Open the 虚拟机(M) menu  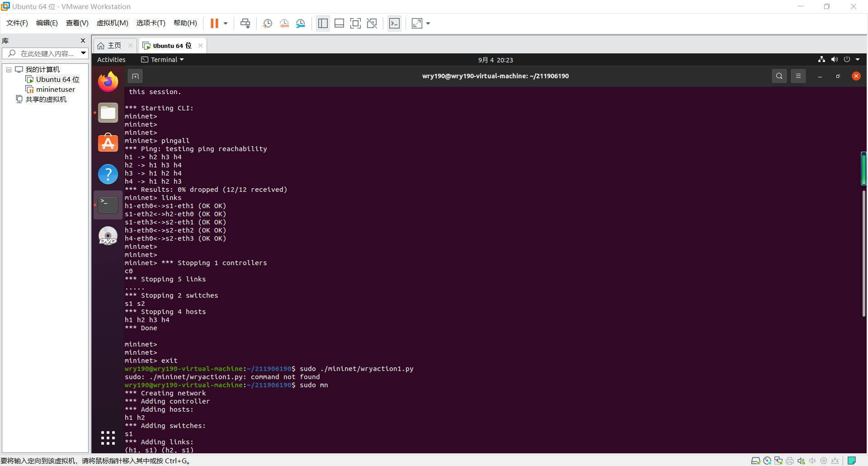point(113,23)
